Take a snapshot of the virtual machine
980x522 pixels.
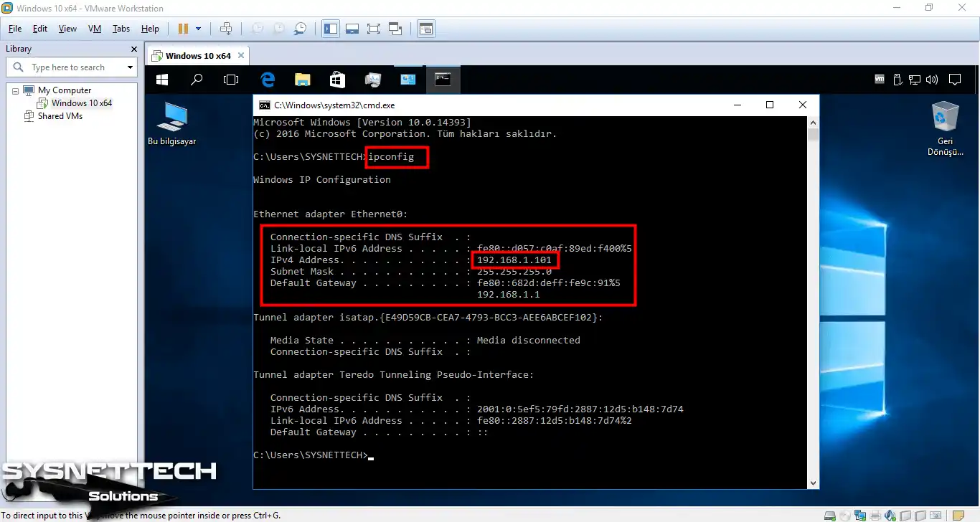pyautogui.click(x=257, y=29)
